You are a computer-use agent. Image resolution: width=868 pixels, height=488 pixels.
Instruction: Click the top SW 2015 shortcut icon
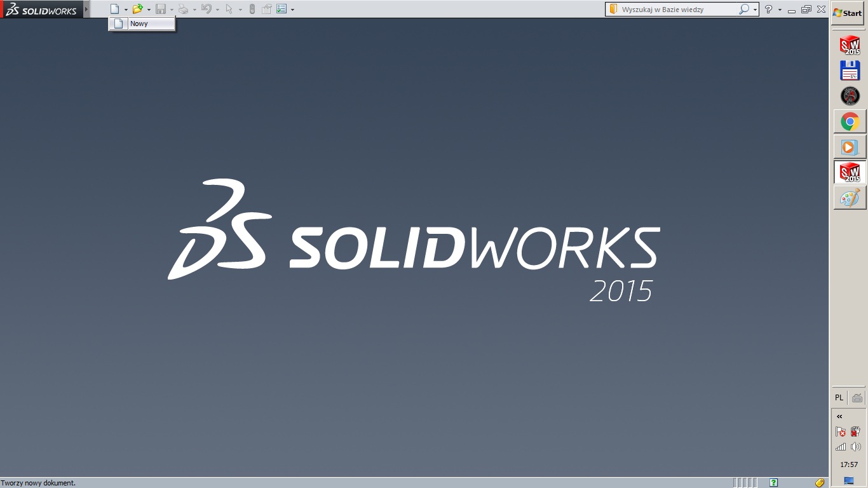click(x=850, y=45)
